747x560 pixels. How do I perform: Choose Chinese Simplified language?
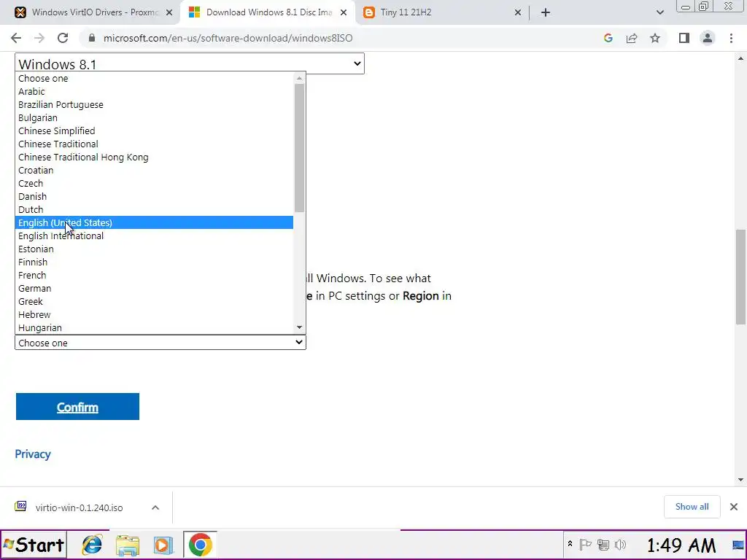tap(155, 131)
